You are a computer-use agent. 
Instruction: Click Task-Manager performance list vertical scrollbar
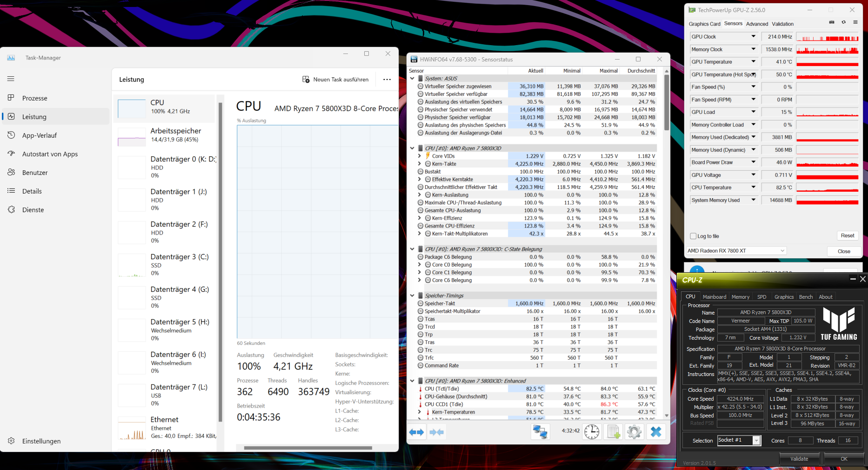click(x=220, y=262)
